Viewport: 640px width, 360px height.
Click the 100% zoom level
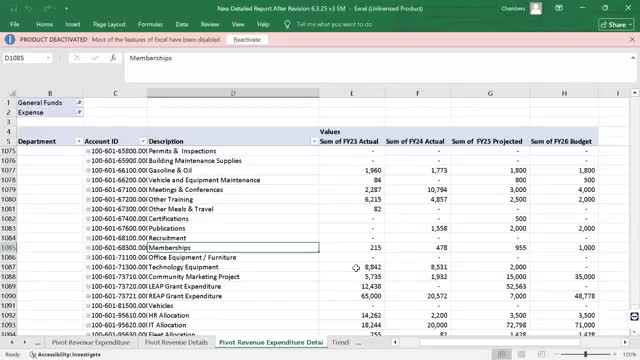[629, 355]
